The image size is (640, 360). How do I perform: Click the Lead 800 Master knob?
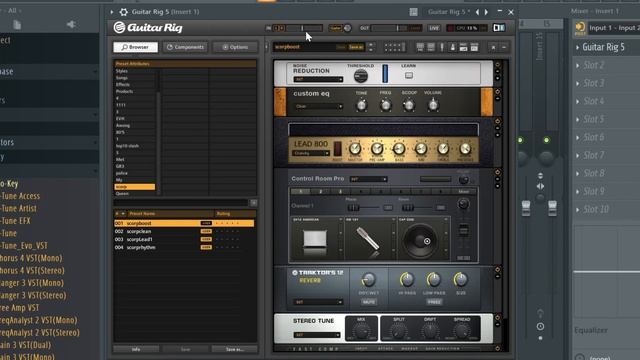pyautogui.click(x=355, y=149)
